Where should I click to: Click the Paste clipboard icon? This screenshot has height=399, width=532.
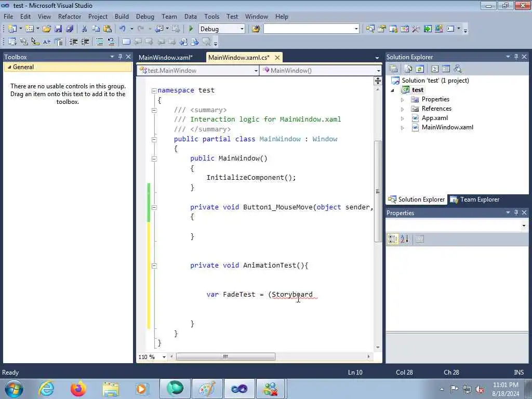coord(108,29)
